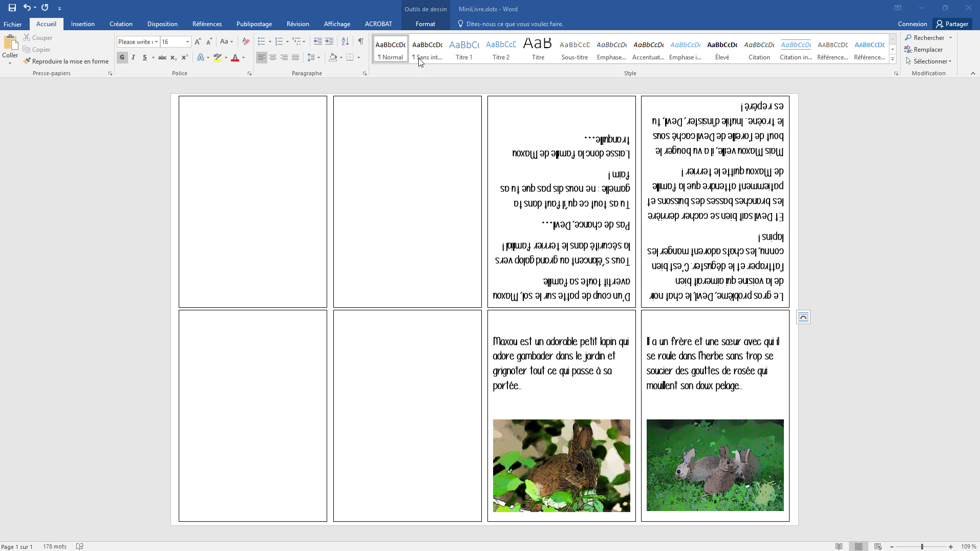Apply bullet list formatting

click(x=261, y=41)
